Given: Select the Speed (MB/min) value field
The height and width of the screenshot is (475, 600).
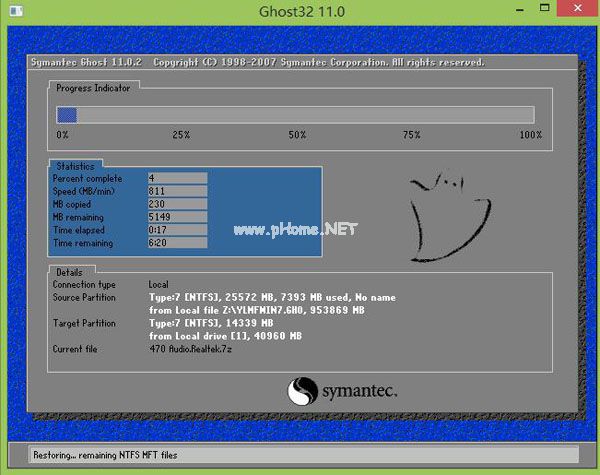Looking at the screenshot, I should click(176, 190).
